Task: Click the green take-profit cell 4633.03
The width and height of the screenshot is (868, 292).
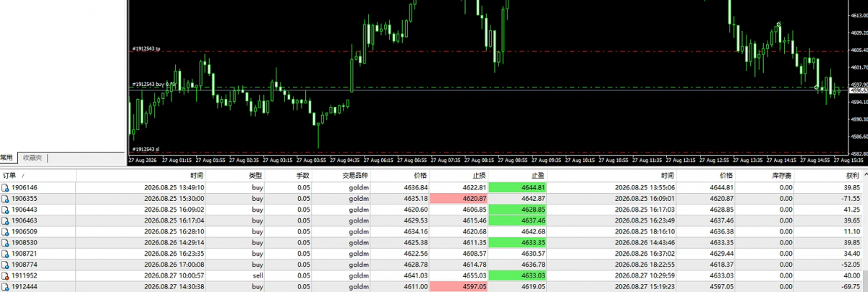Action: pyautogui.click(x=518, y=275)
